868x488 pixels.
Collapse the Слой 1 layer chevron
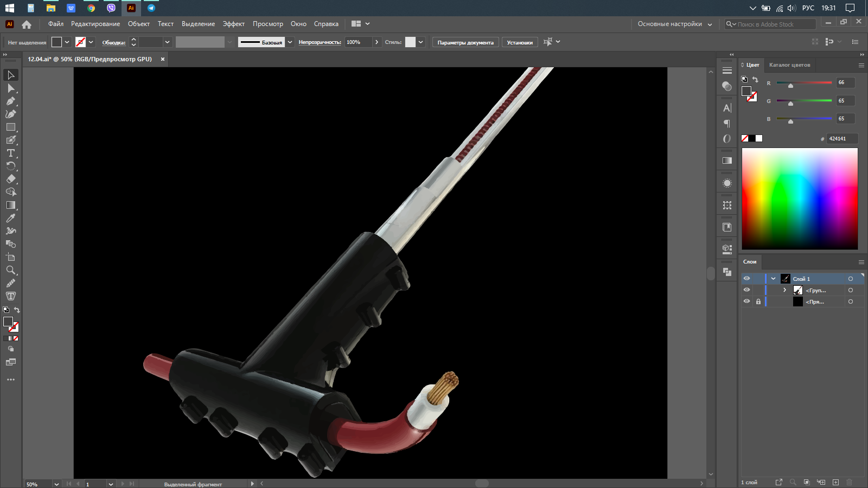tap(773, 279)
